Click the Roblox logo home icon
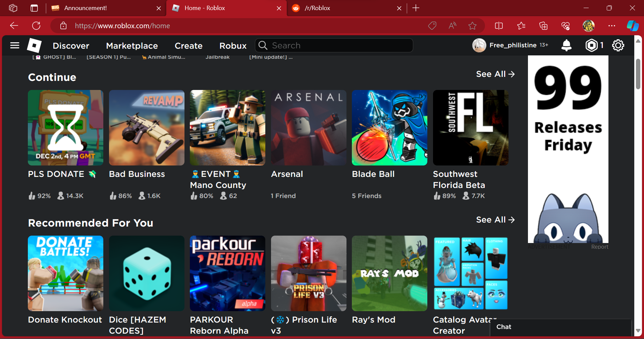The image size is (644, 339). pyautogui.click(x=34, y=45)
